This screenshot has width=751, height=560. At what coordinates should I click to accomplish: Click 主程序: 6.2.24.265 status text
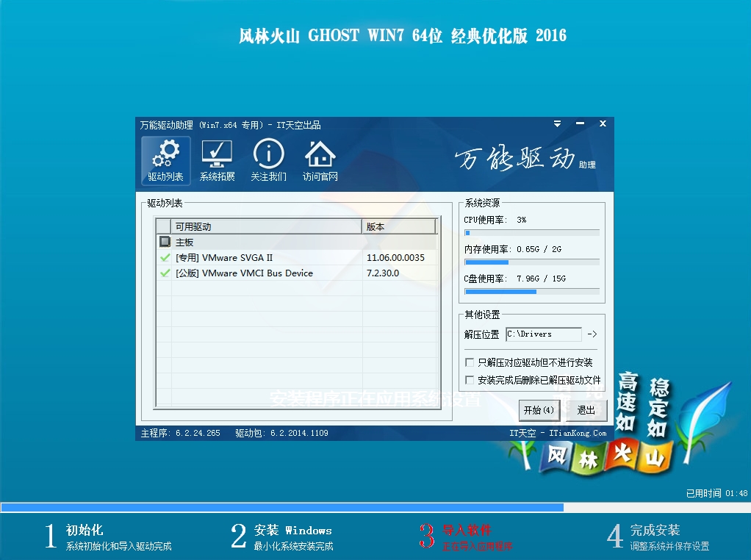[x=181, y=433]
